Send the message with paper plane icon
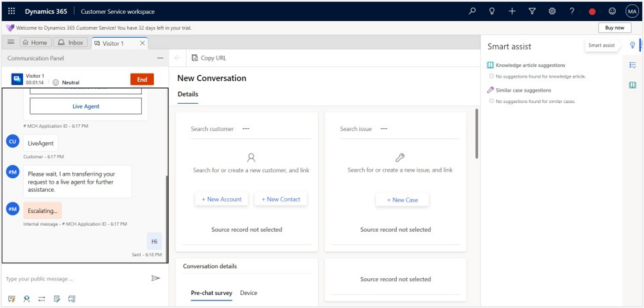Image resolution: width=644 pixels, height=308 pixels. (x=155, y=278)
